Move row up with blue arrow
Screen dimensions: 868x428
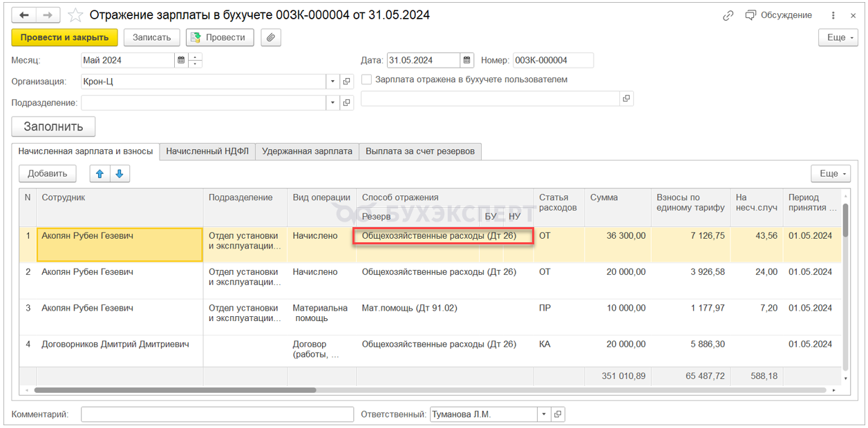(100, 174)
